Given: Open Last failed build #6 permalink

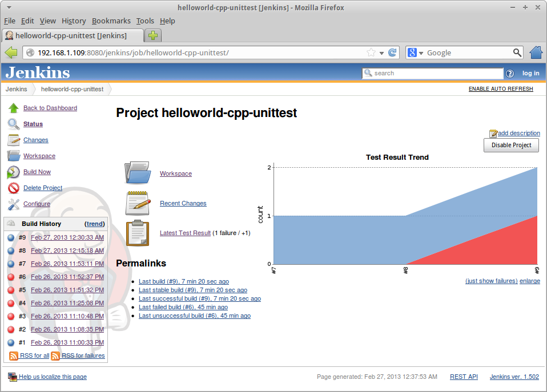Looking at the screenshot, I should [x=183, y=307].
